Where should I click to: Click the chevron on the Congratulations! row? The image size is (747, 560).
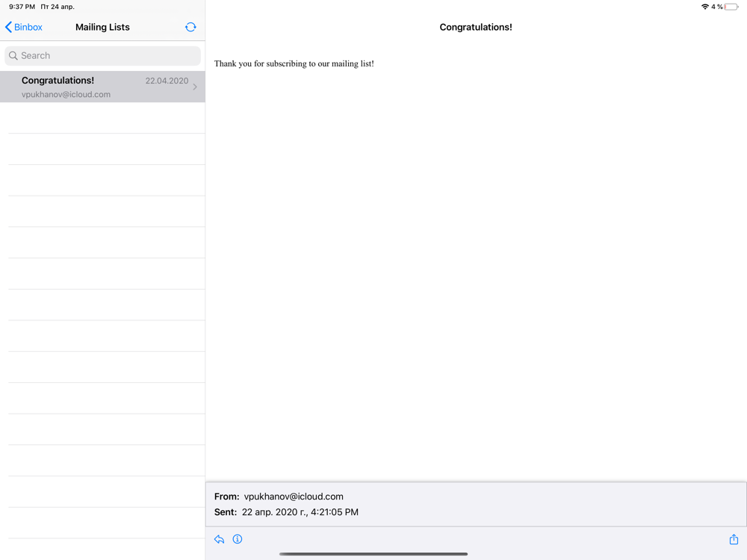(x=195, y=87)
